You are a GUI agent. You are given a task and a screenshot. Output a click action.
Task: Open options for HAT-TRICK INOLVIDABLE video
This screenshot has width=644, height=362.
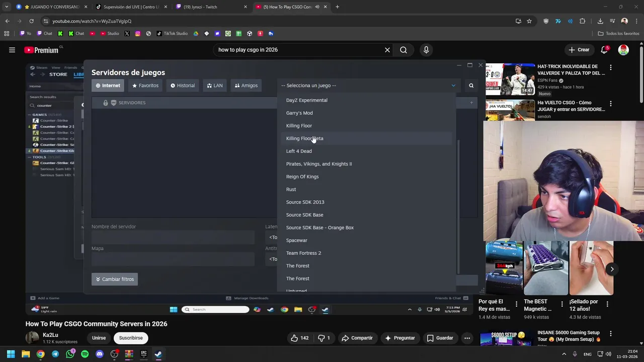pyautogui.click(x=611, y=67)
